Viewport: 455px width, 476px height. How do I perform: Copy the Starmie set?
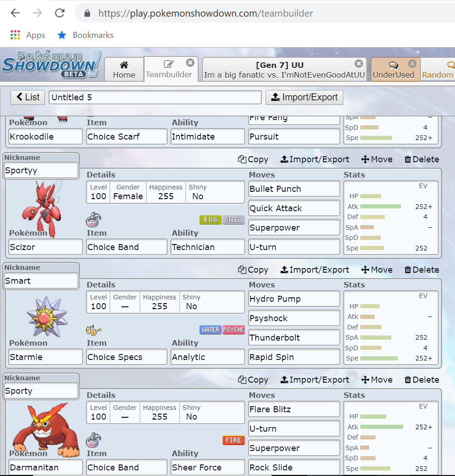pyautogui.click(x=253, y=270)
